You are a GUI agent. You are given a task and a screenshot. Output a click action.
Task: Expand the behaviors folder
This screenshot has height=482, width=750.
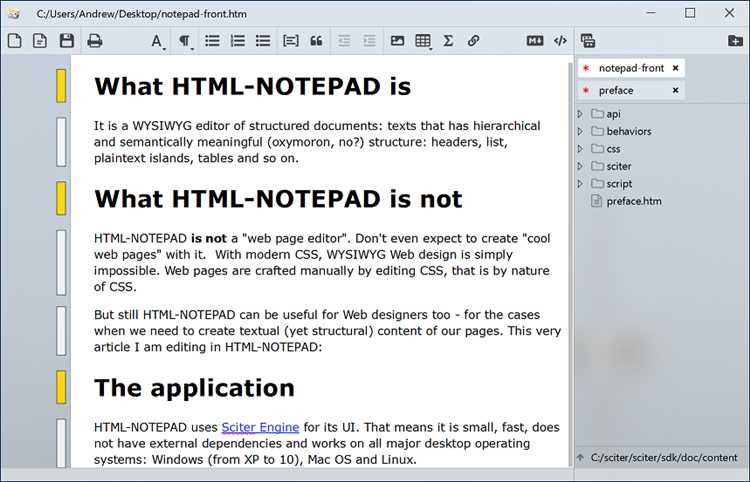click(x=581, y=131)
